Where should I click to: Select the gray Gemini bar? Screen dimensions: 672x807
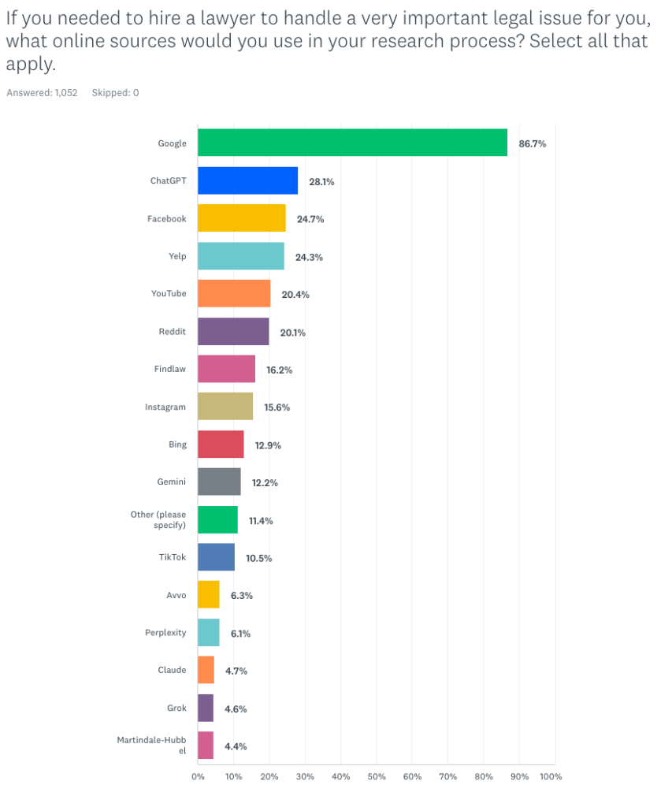click(219, 482)
